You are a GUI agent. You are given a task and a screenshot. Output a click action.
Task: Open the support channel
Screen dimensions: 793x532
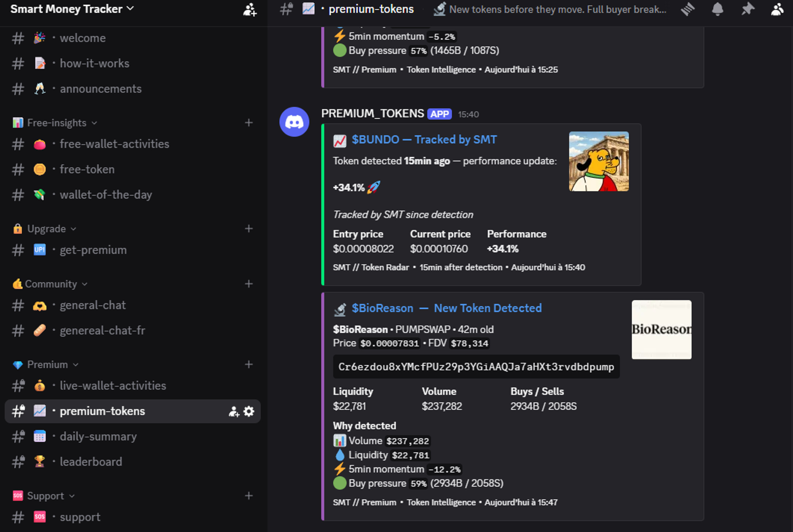[132, 517]
